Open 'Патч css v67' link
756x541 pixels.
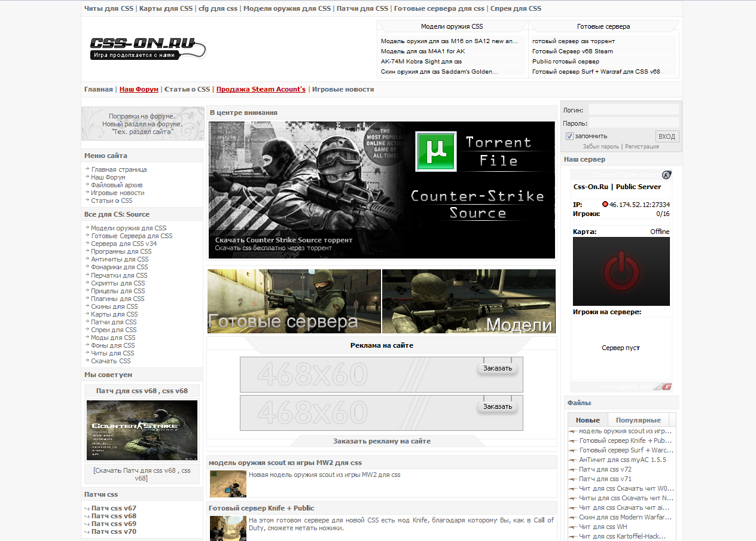tap(114, 508)
